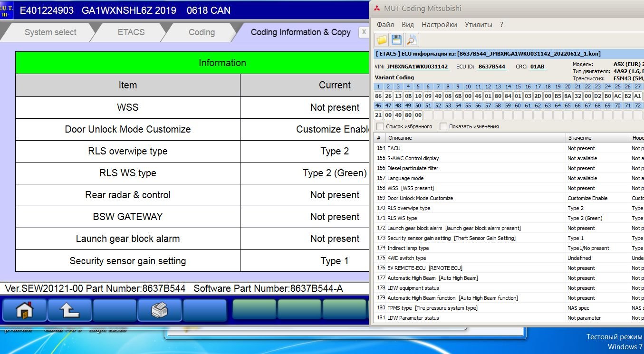Go to the MUT-III home screen
The image size is (644, 354).
(x=25, y=310)
